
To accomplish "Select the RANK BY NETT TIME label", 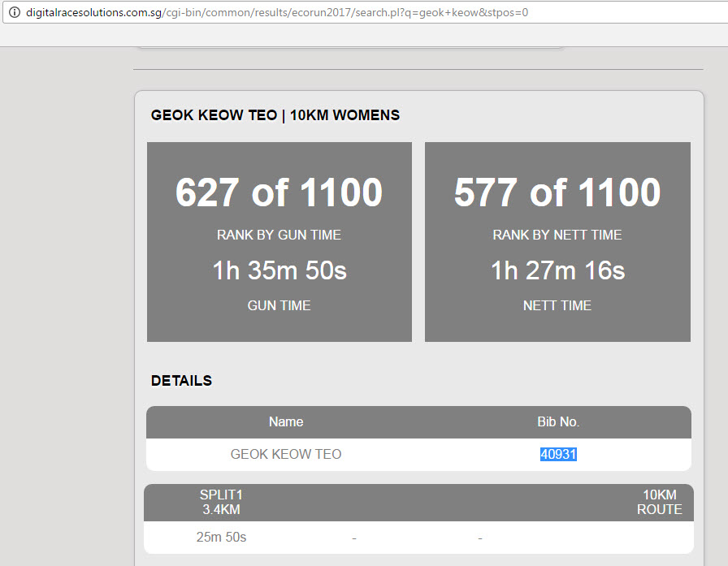I will (557, 235).
